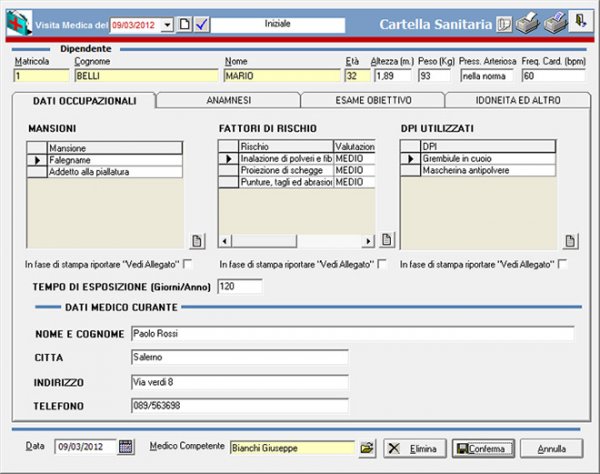Click the edit icon under Mansioni list
The height and width of the screenshot is (474, 600).
[197, 240]
